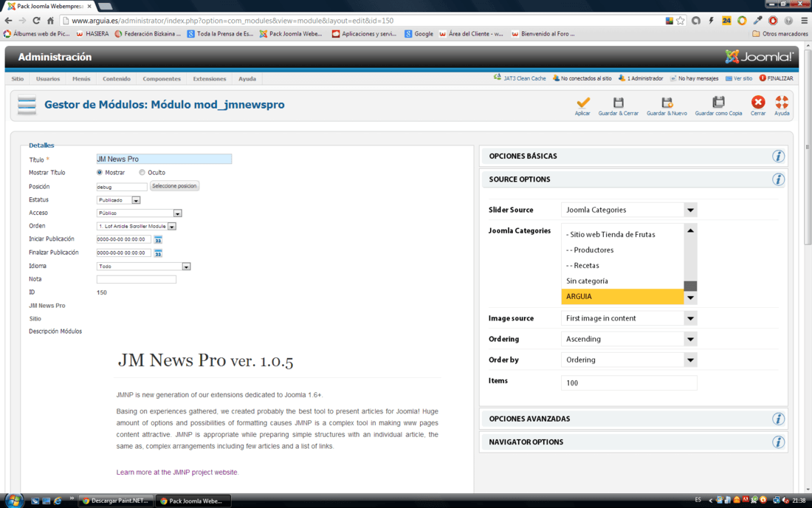Click the Aplicar checkmark icon
812x508 pixels.
(x=582, y=102)
